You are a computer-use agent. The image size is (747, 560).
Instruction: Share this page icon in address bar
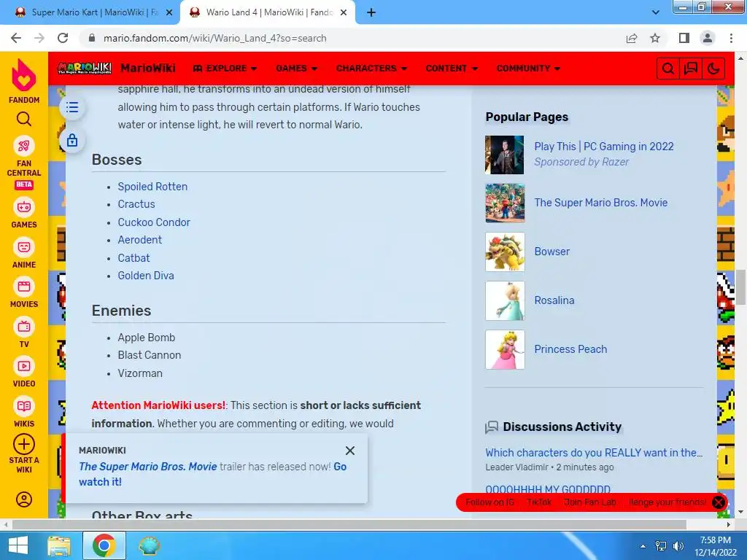tap(632, 38)
